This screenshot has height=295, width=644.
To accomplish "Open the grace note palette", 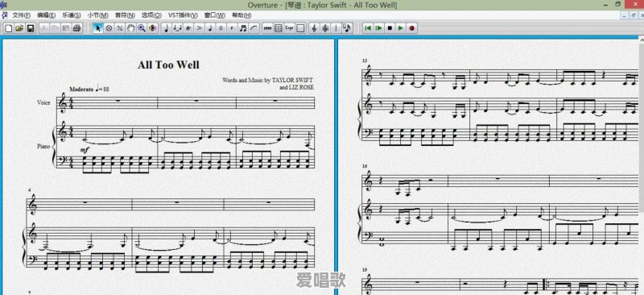I will click(x=347, y=28).
